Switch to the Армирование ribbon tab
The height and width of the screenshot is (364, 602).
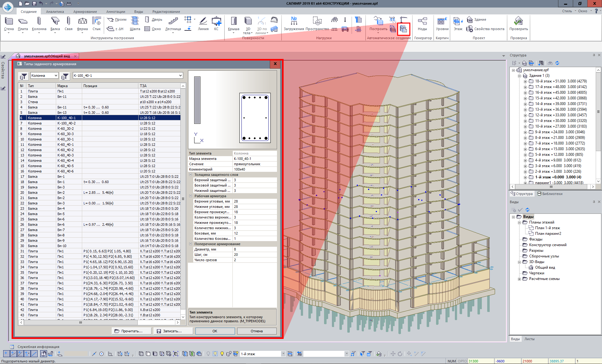point(85,12)
